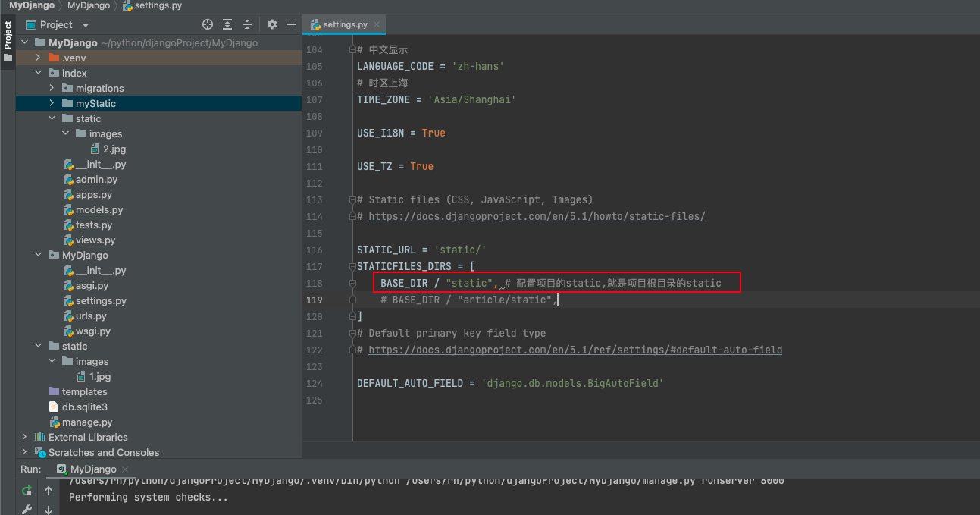
Task: Expand External Libraries node
Action: (x=25, y=437)
